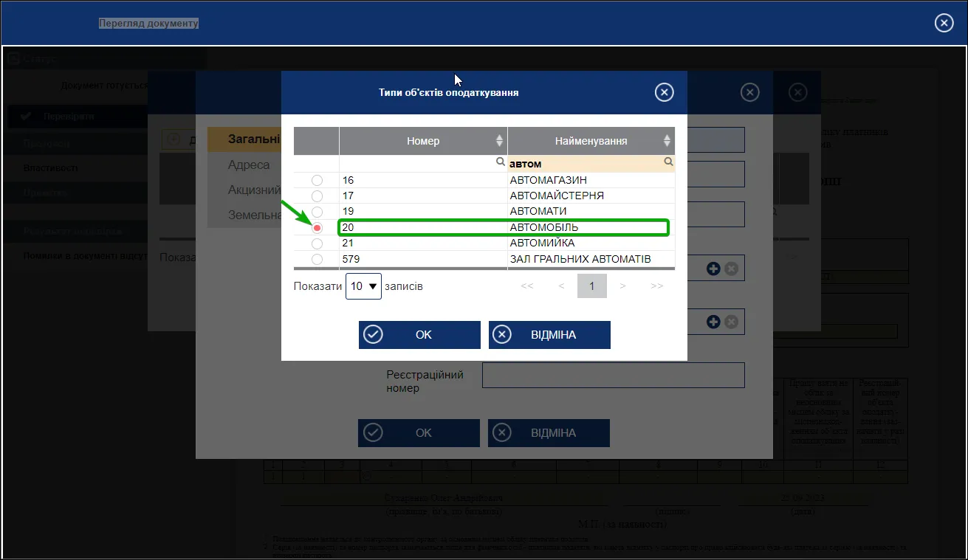Click number cell 16
968x560 pixels.
(423, 180)
